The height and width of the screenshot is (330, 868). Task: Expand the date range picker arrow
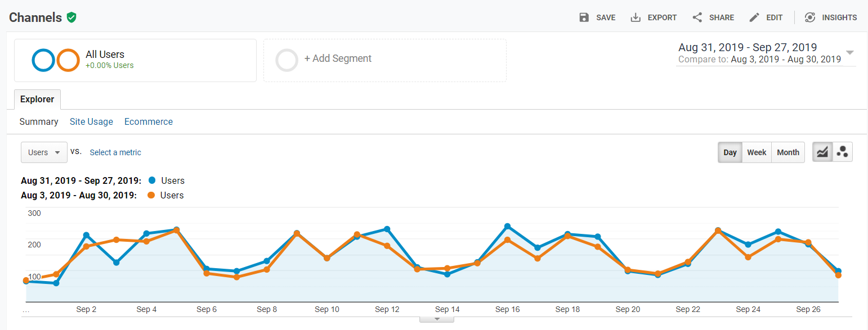click(x=850, y=53)
